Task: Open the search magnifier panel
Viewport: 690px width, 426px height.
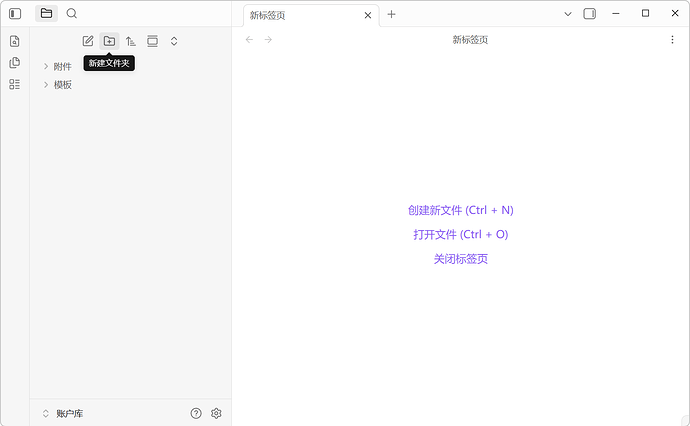Action: click(72, 14)
